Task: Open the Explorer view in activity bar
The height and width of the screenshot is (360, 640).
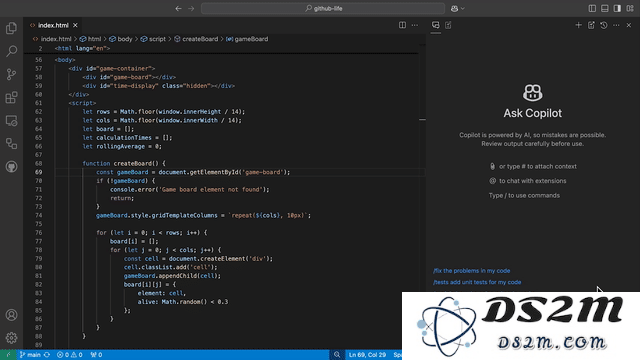Action: point(11,28)
